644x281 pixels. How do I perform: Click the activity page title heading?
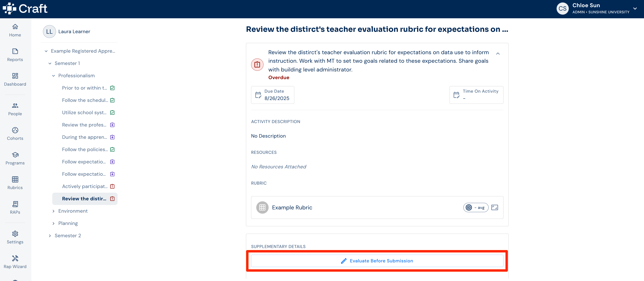pyautogui.click(x=377, y=29)
